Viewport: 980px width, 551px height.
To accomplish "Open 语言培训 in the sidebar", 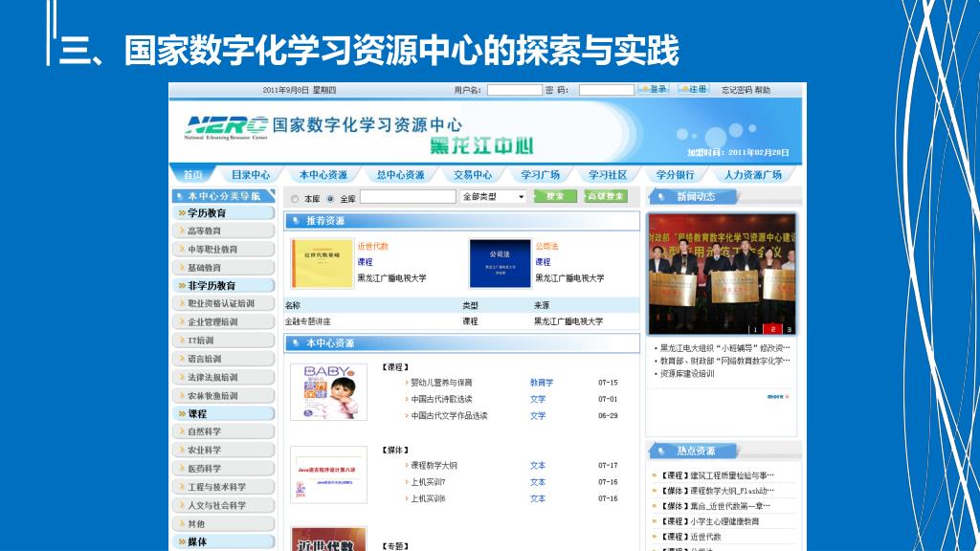I will pos(224,360).
